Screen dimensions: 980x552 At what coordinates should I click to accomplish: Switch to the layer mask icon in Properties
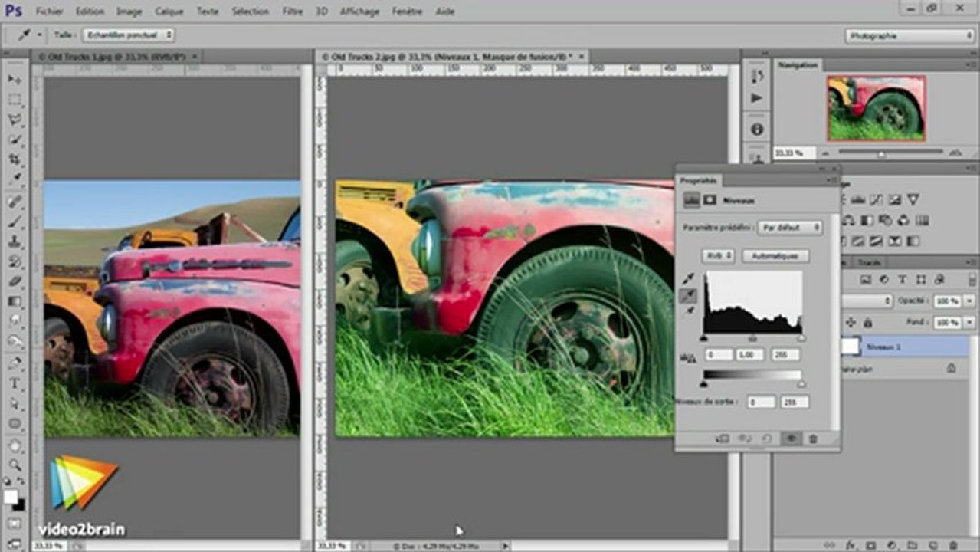click(710, 200)
